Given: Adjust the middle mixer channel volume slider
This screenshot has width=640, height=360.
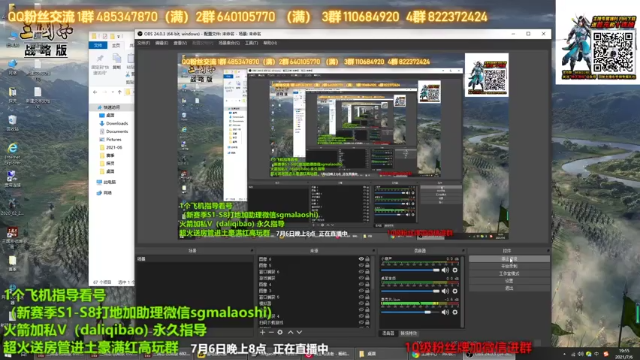Looking at the screenshot, I should pyautogui.click(x=410, y=291).
